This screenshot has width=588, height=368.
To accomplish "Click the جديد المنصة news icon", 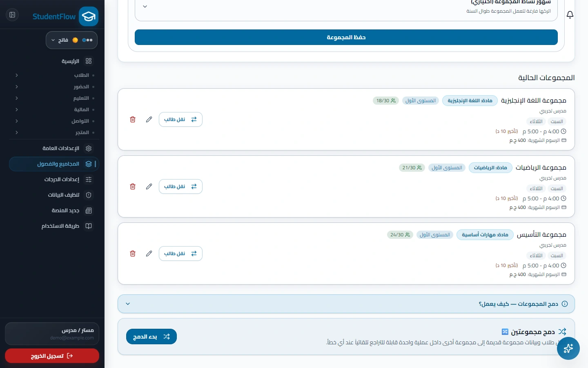I will [89, 211].
